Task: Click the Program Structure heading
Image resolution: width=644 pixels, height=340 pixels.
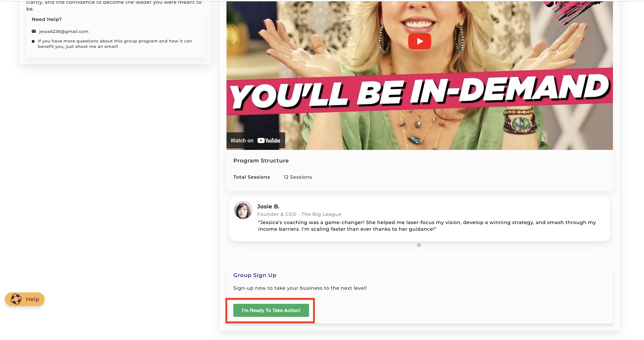Action: click(261, 161)
